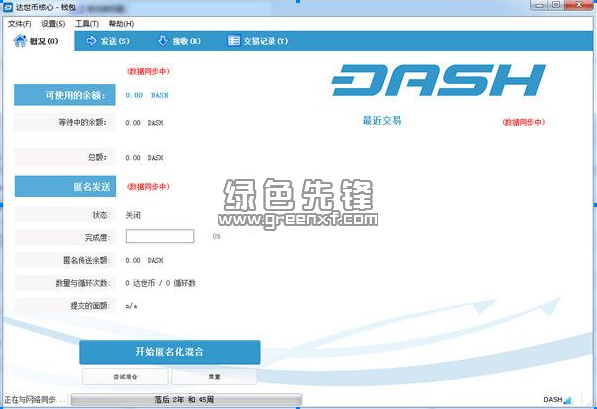Click the Dash app icon in title bar

point(8,7)
